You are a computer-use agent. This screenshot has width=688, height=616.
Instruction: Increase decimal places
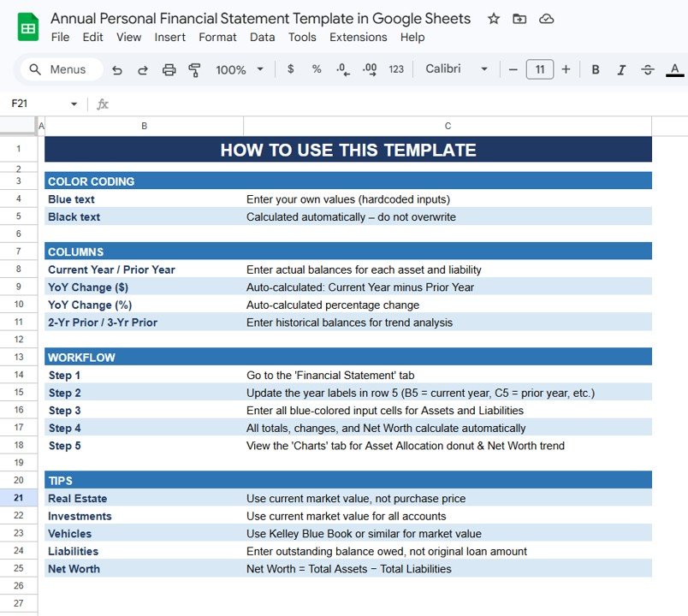369,69
